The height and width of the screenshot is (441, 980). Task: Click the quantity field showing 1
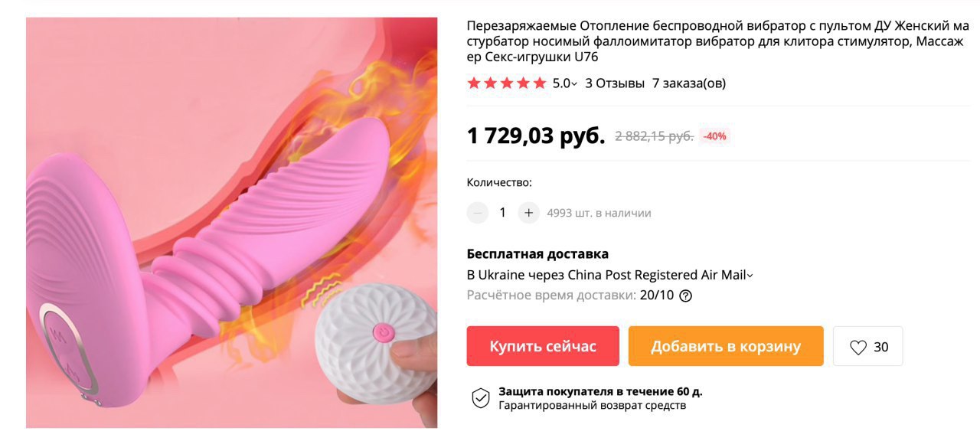[x=503, y=213]
